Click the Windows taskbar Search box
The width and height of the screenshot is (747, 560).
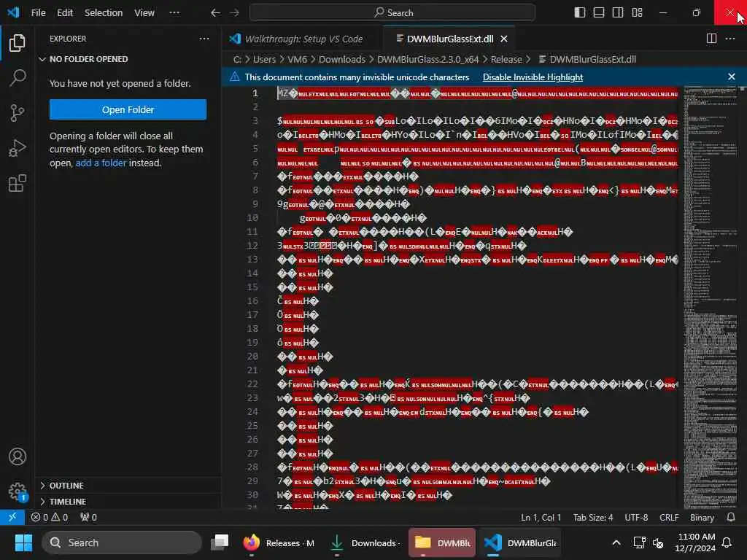122,542
